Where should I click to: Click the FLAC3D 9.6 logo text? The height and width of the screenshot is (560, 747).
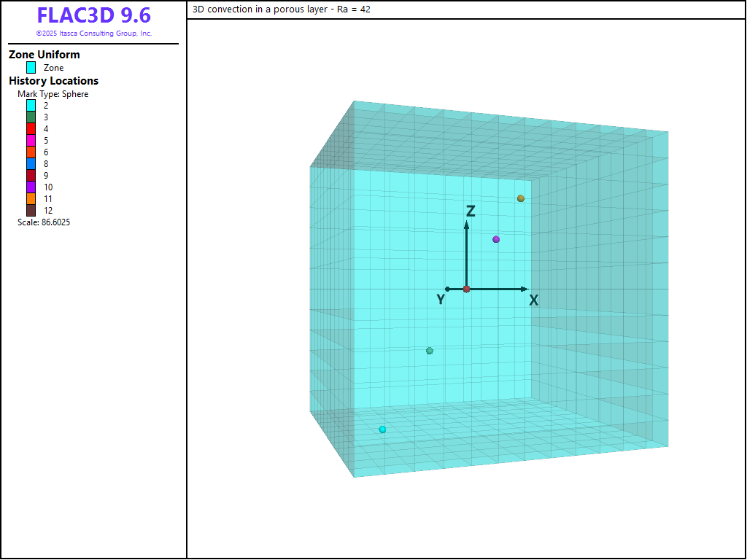(x=93, y=15)
